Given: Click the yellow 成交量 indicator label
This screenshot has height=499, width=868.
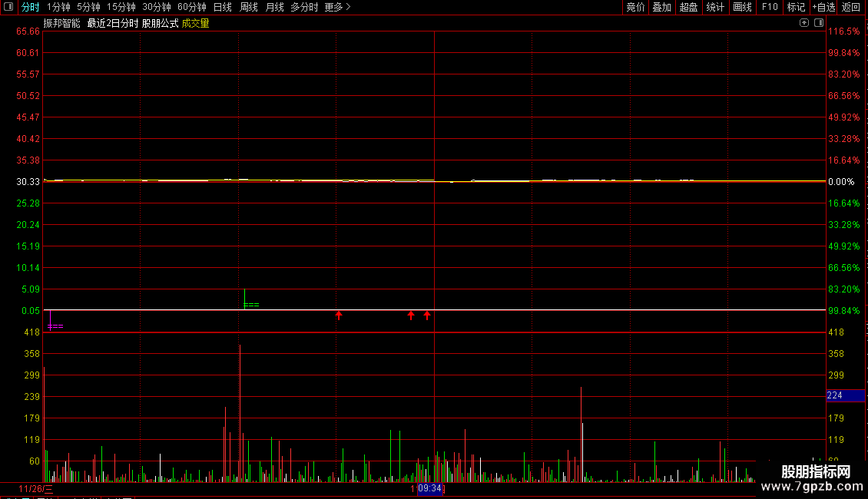Looking at the screenshot, I should click(x=195, y=23).
